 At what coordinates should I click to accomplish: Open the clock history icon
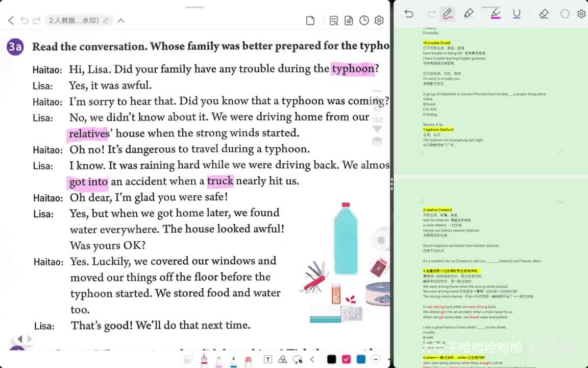(364, 20)
